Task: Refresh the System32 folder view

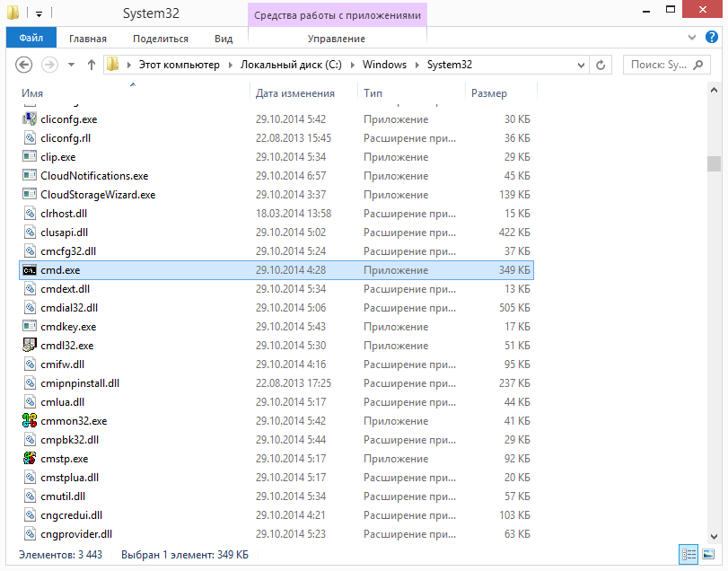Action: point(601,65)
